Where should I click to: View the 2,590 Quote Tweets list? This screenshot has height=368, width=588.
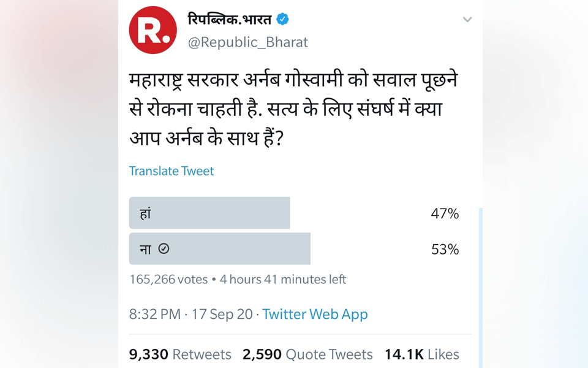point(307,355)
